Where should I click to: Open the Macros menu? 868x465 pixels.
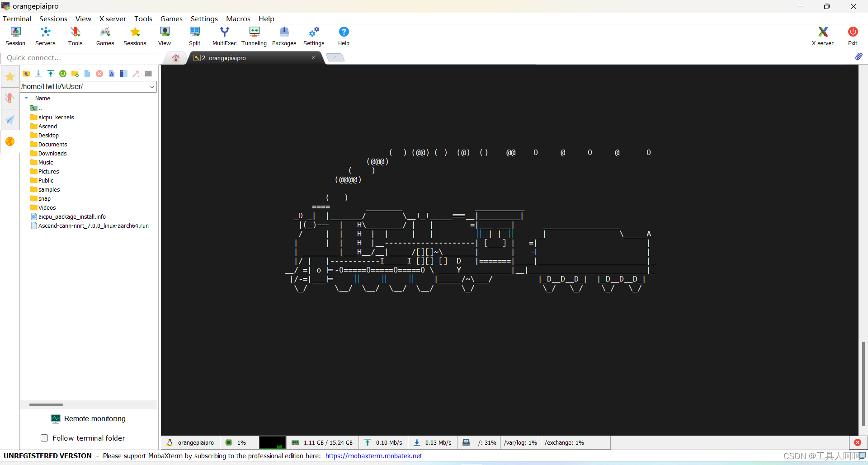238,19
